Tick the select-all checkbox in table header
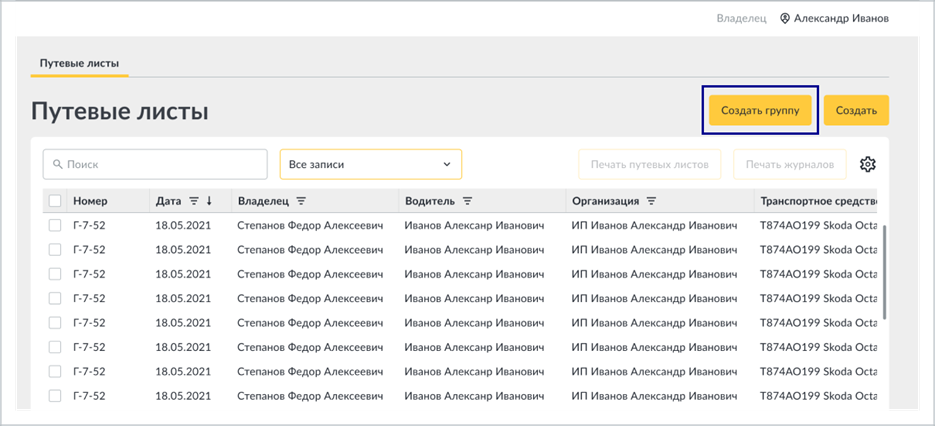The width and height of the screenshot is (935, 426). (55, 201)
